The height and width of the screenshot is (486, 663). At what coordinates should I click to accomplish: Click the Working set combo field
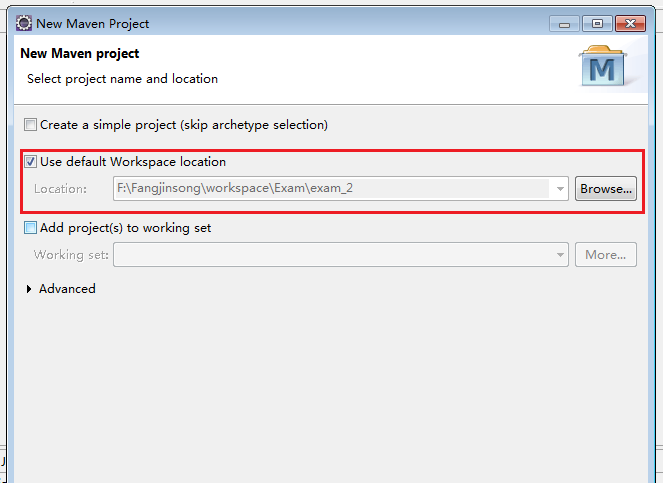[330, 255]
